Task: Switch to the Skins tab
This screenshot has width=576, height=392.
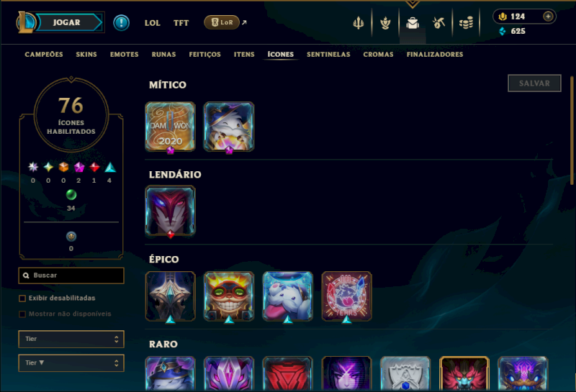Action: [86, 55]
